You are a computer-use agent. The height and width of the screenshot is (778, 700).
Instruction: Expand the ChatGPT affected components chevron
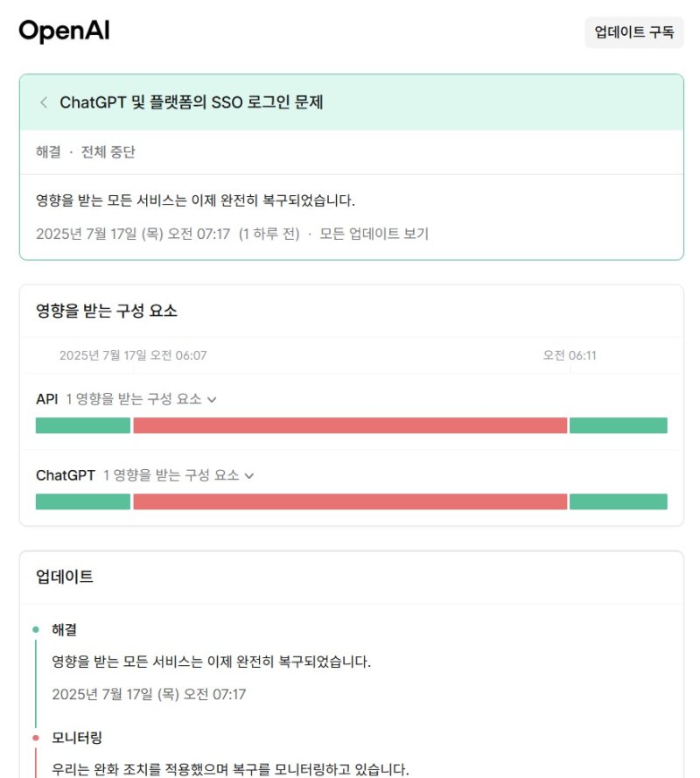(x=249, y=476)
